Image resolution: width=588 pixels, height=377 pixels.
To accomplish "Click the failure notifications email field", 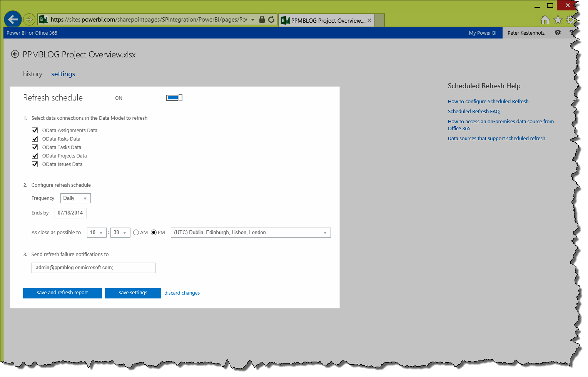I will coord(94,268).
